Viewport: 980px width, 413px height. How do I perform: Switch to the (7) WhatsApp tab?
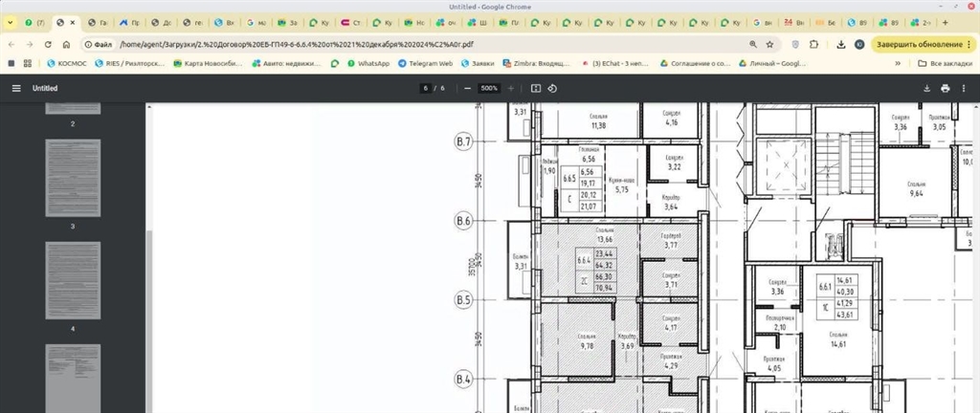point(35,22)
